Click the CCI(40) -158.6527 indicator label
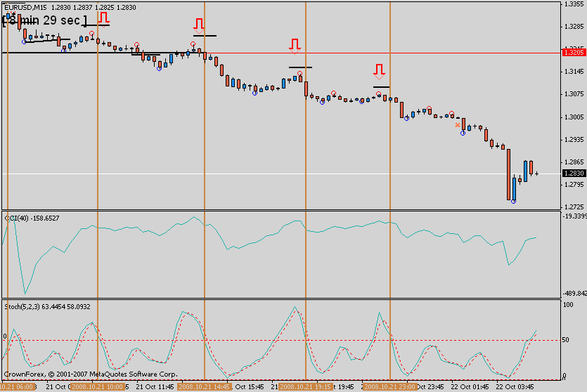This screenshot has width=587, height=392. click(x=32, y=218)
